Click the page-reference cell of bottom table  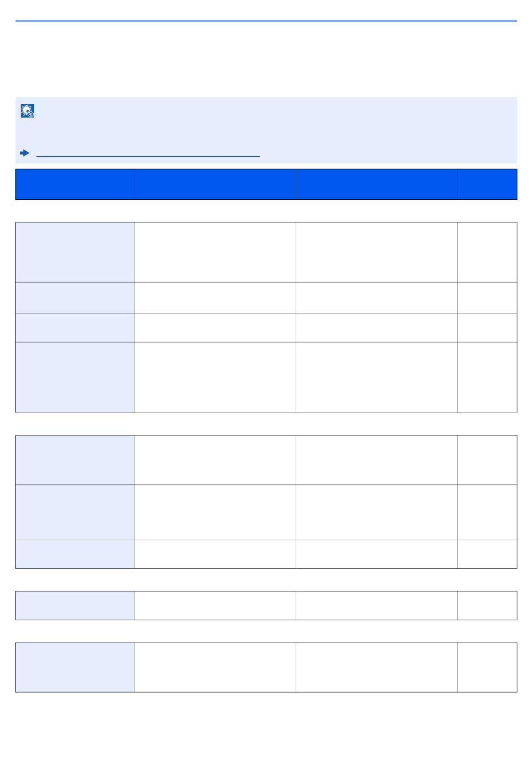pyautogui.click(x=487, y=667)
